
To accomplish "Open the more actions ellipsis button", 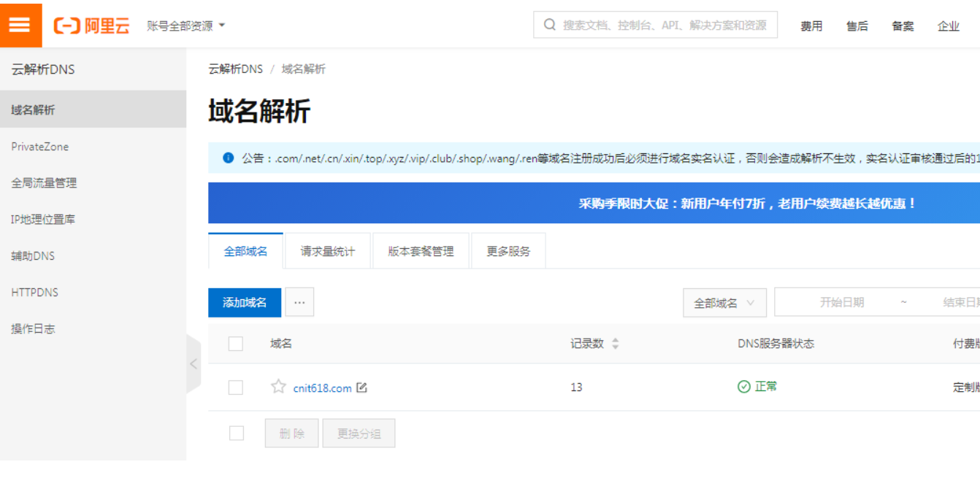I will (299, 302).
